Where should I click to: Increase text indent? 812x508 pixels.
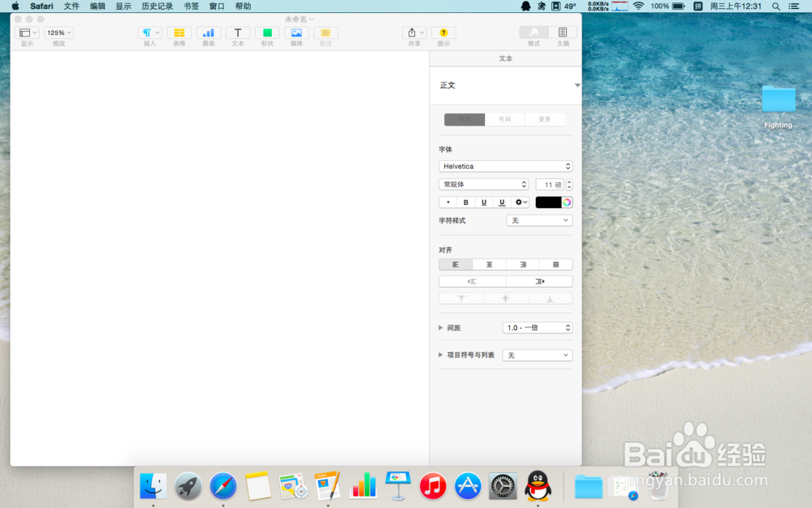click(539, 281)
